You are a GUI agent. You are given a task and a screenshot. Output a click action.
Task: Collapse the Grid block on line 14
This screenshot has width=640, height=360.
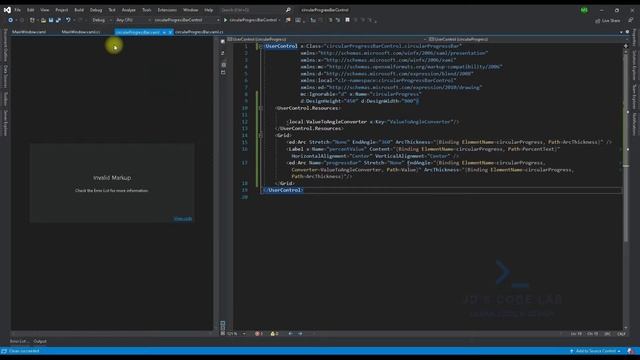pyautogui.click(x=260, y=136)
